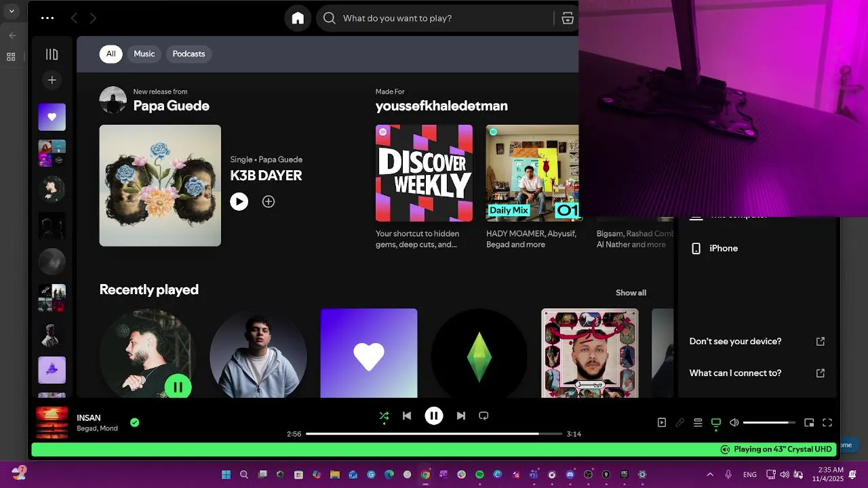Seek within the song progress bar

[x=434, y=434]
